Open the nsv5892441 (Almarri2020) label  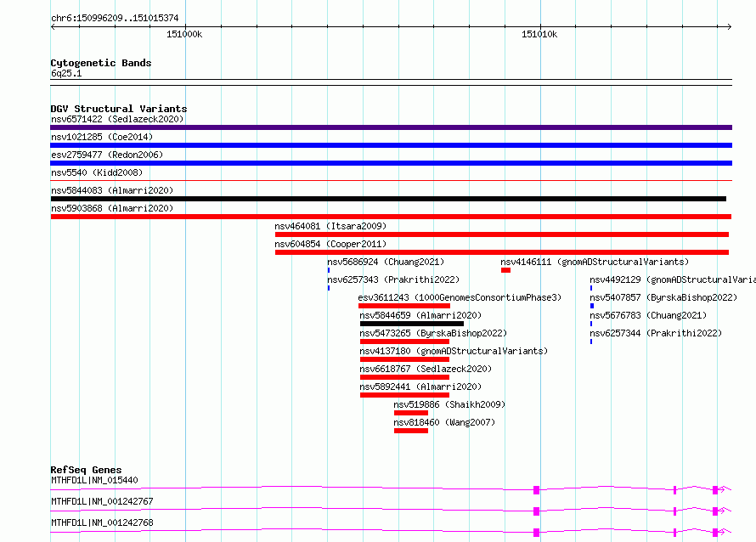(x=420, y=387)
